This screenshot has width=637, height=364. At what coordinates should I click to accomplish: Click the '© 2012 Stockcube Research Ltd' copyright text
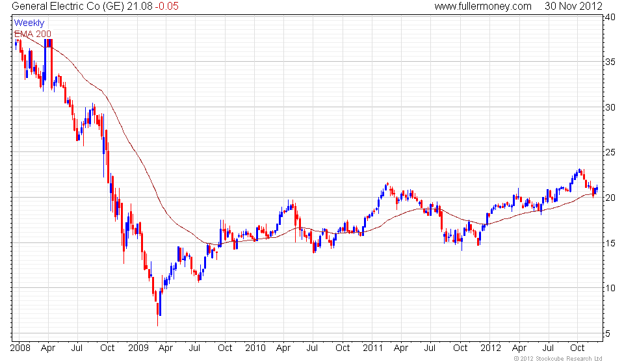coord(558,358)
